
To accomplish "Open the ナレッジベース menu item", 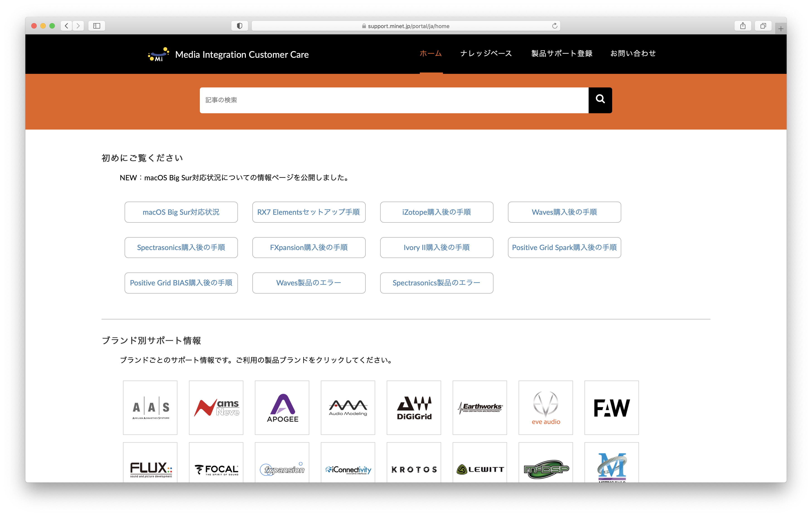I will (486, 53).
